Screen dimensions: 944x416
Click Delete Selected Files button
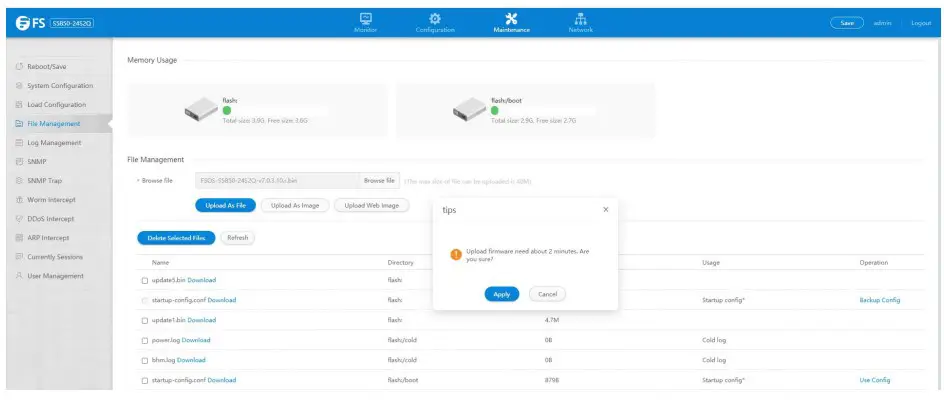point(176,238)
